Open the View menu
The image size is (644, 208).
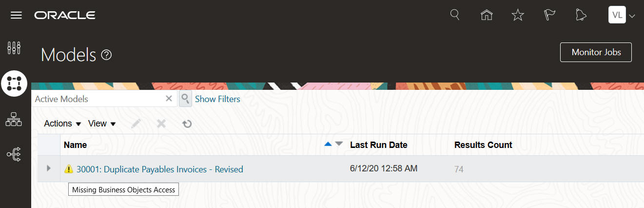[x=101, y=124]
